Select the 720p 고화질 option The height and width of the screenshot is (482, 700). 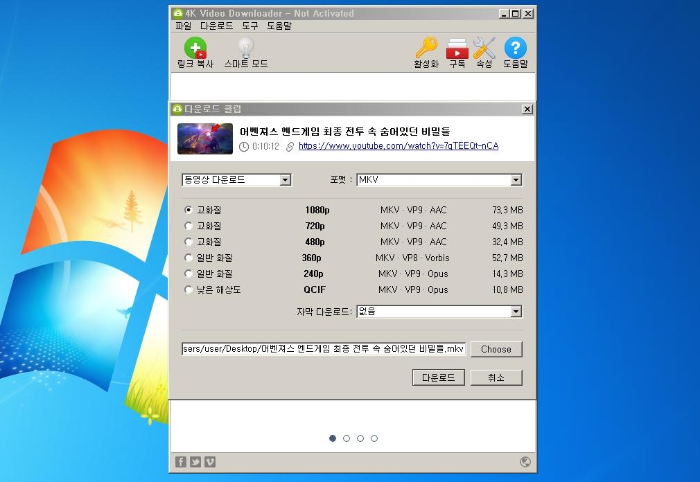point(188,226)
